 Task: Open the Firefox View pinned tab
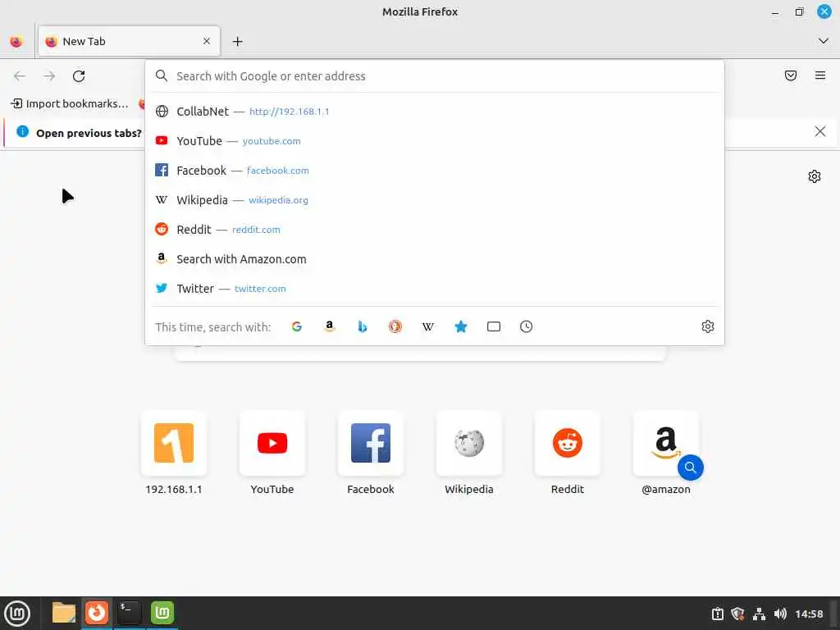click(16, 41)
